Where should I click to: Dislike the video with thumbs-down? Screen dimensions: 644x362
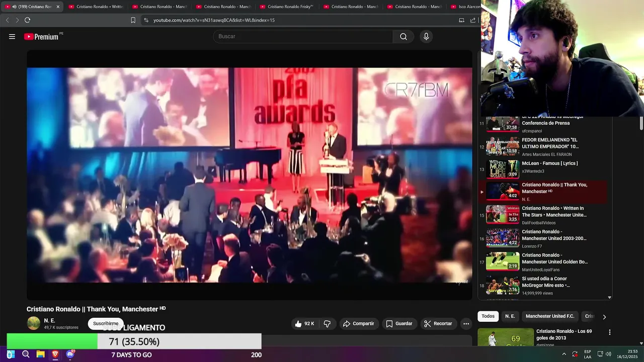pyautogui.click(x=327, y=324)
